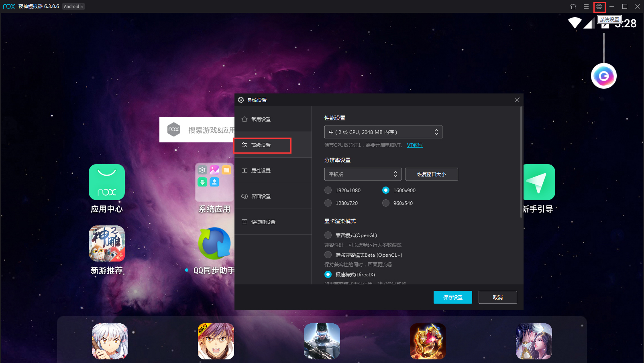Select the 1920x1080 resolution radio button

[x=328, y=190]
